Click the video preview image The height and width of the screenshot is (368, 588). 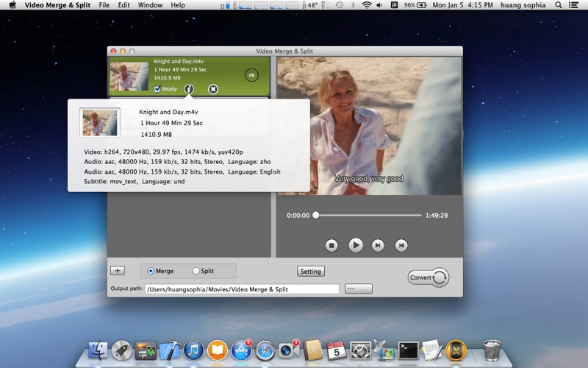pyautogui.click(x=370, y=126)
